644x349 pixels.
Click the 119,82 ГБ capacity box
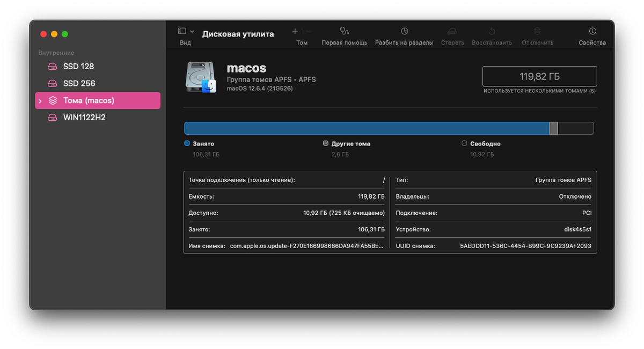[x=540, y=76]
